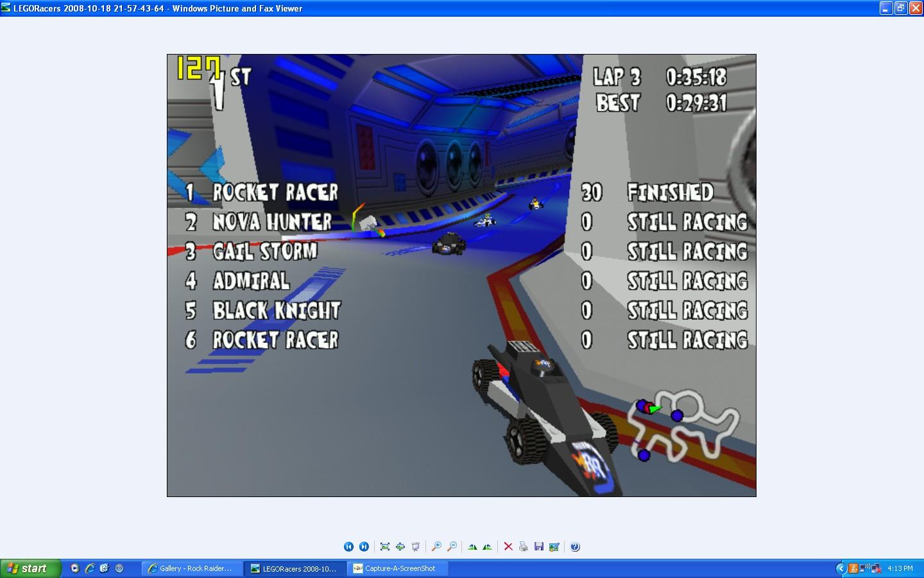
Task: Click the 4:13 PM clock
Action: (x=900, y=568)
